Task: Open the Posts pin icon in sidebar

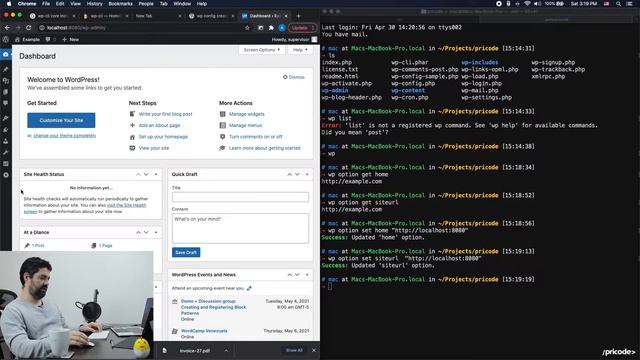Action: (6, 69)
